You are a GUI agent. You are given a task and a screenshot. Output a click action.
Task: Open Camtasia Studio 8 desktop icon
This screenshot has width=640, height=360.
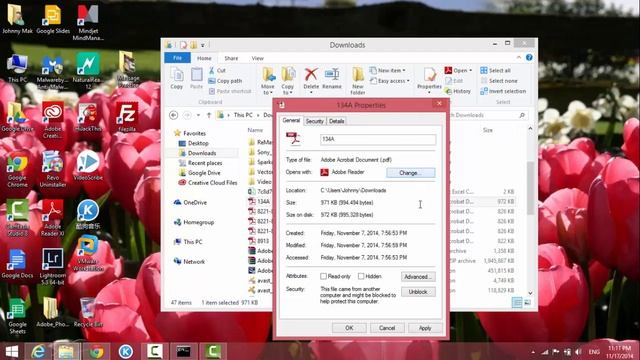click(17, 218)
